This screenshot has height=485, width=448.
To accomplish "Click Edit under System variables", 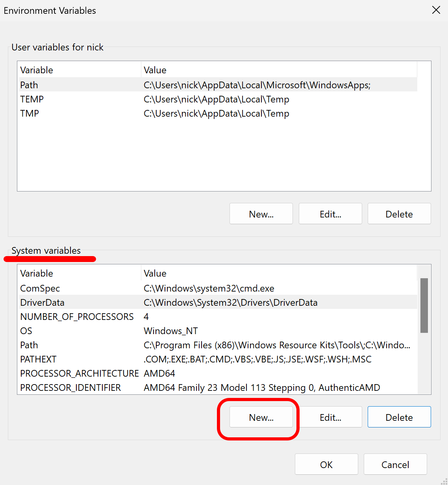I will (x=330, y=417).
